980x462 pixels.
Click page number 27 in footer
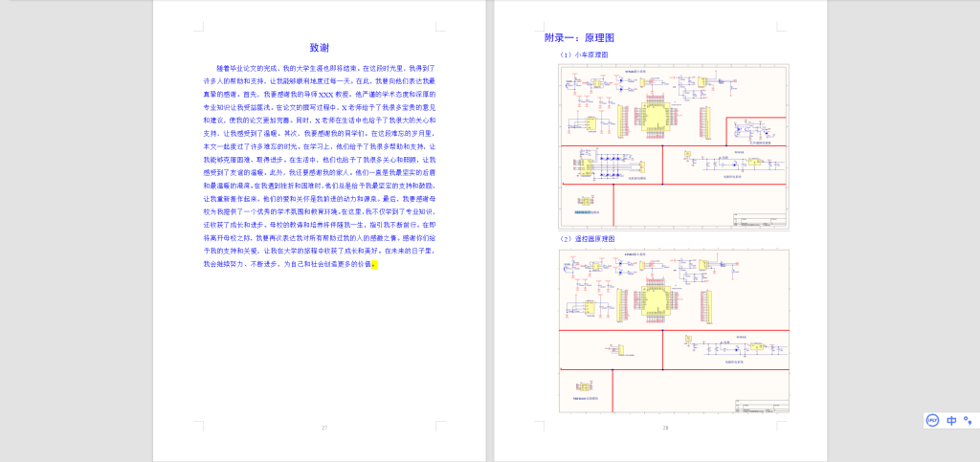324,428
